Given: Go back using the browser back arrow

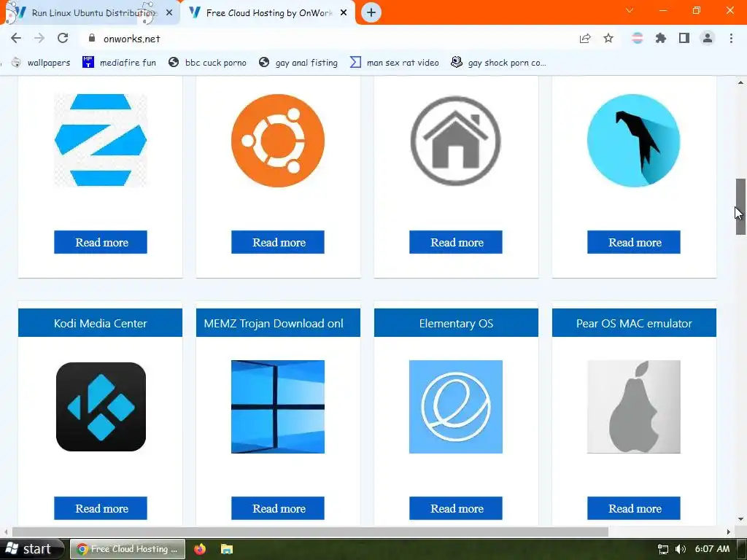Looking at the screenshot, I should (16, 38).
